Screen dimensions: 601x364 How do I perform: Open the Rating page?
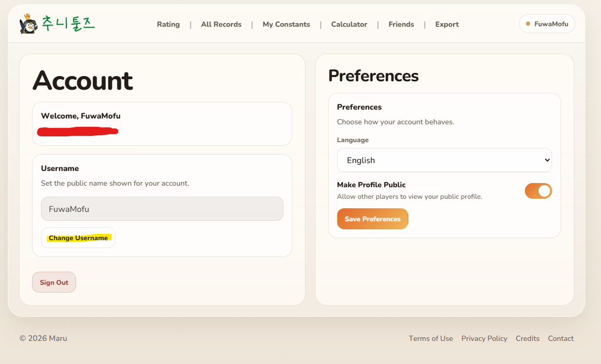tap(168, 24)
